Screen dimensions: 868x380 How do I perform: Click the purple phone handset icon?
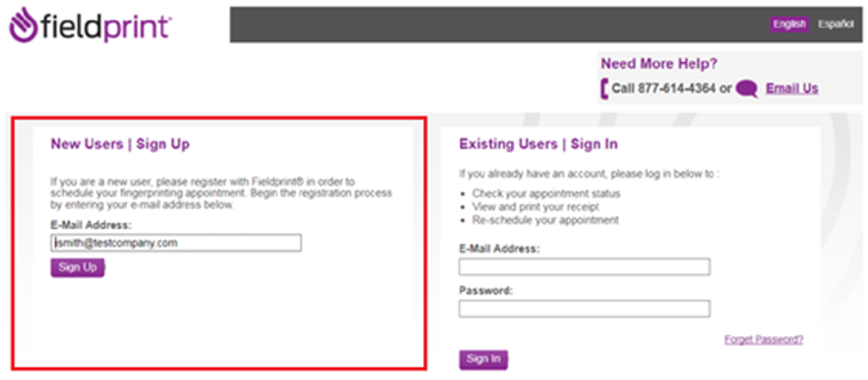click(x=604, y=89)
